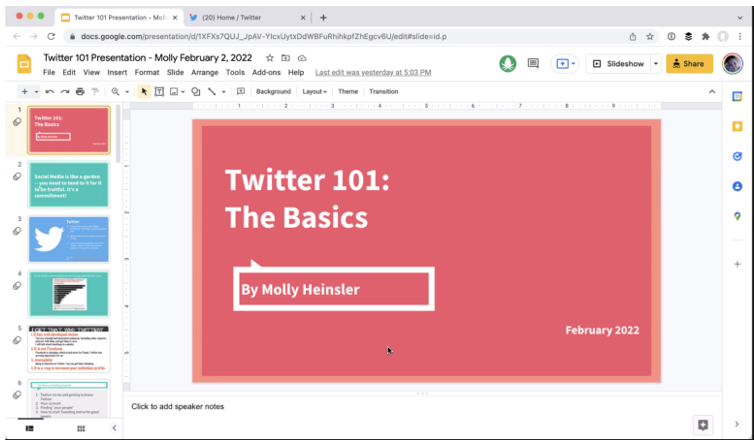This screenshot has width=754, height=447.
Task: Open comment history icon
Action: tap(533, 63)
